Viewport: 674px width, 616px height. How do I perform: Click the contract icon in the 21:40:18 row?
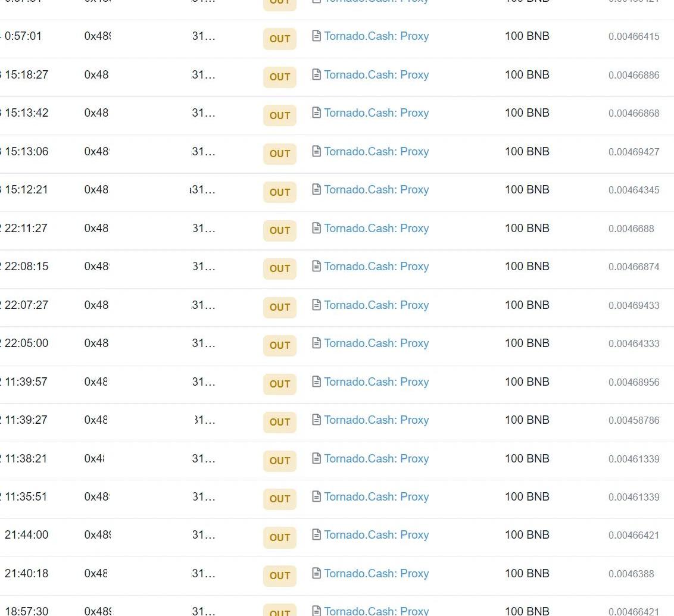point(316,574)
